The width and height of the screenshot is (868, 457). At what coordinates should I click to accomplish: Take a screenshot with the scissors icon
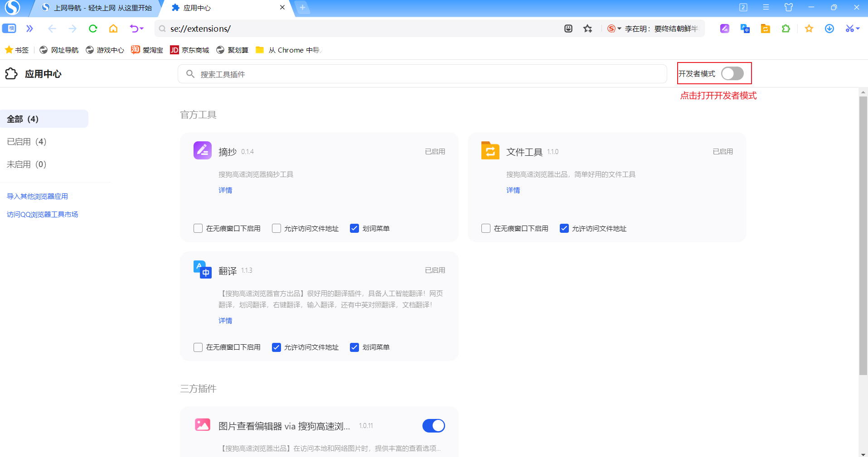click(x=849, y=29)
